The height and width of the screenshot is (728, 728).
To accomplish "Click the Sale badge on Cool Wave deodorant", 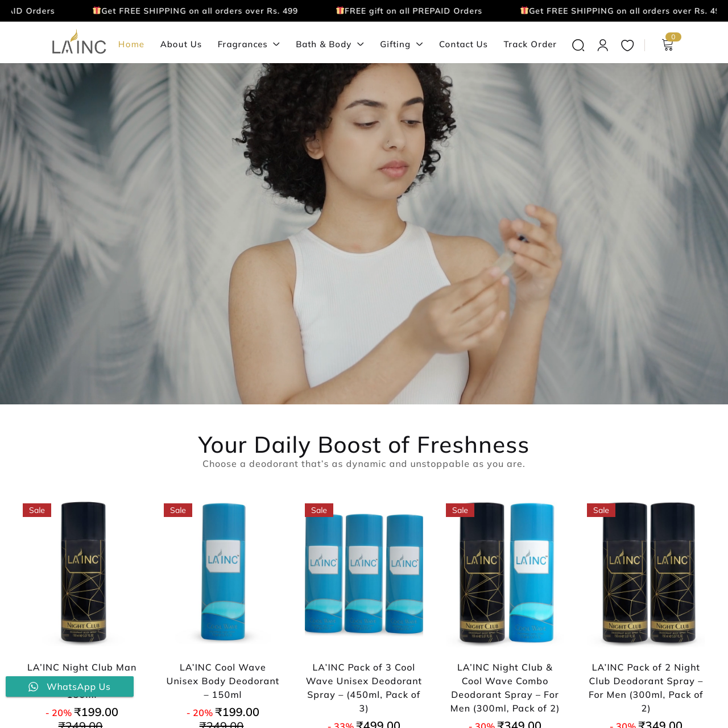I will tap(178, 510).
